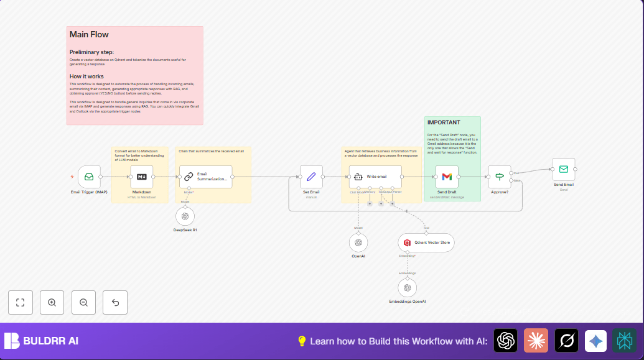This screenshot has height=360, width=644.
Task: Open the Send Email node
Action: click(564, 169)
